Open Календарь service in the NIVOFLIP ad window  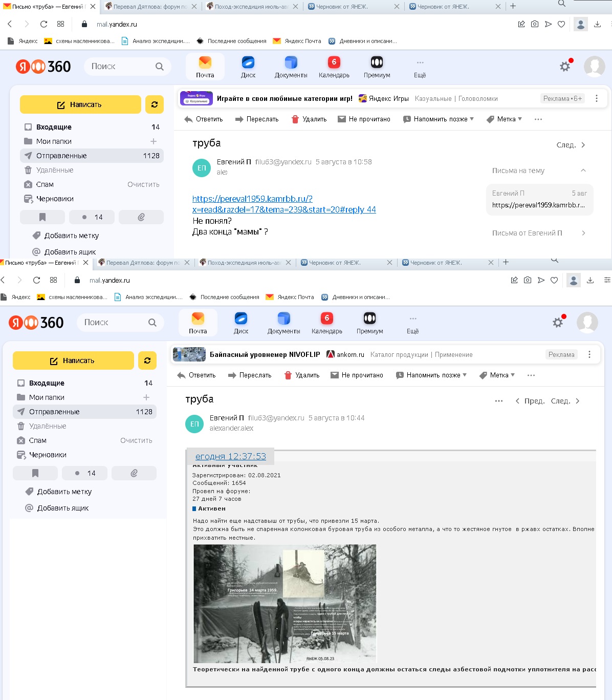pos(327,323)
